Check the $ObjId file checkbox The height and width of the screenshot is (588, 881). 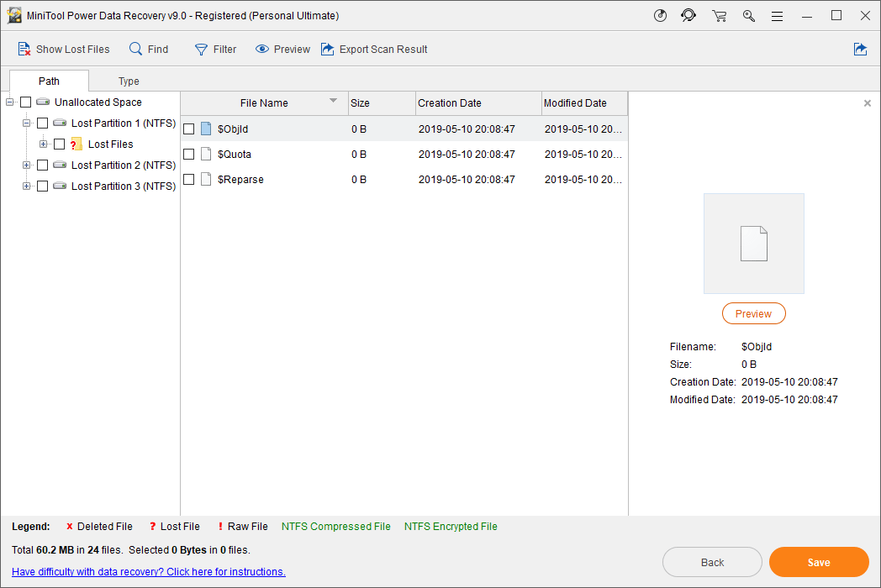(189, 129)
